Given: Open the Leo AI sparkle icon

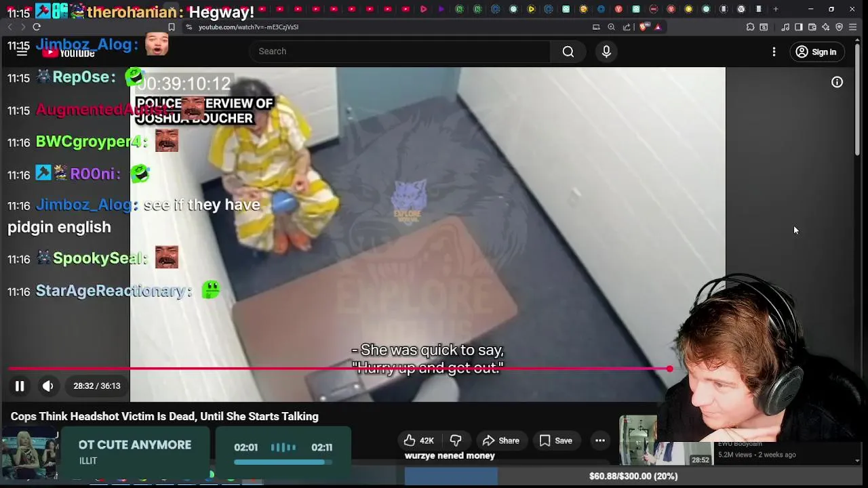Looking at the screenshot, I should coord(826,27).
